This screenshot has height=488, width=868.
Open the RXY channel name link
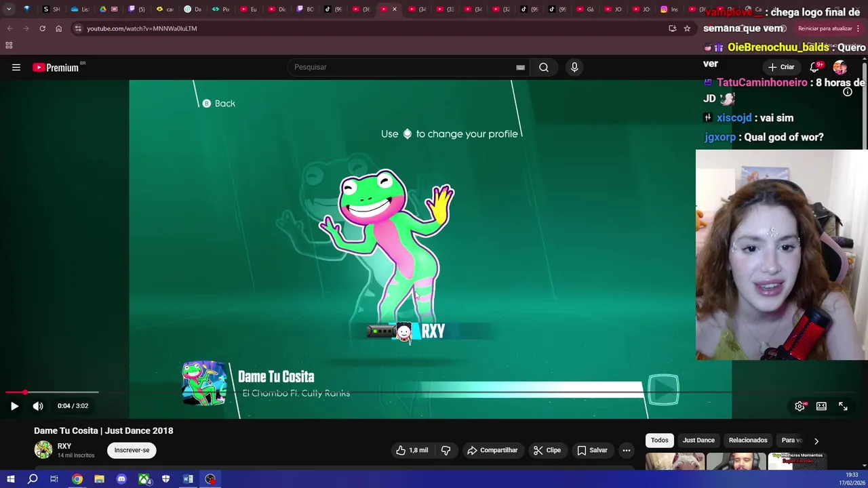[64, 446]
